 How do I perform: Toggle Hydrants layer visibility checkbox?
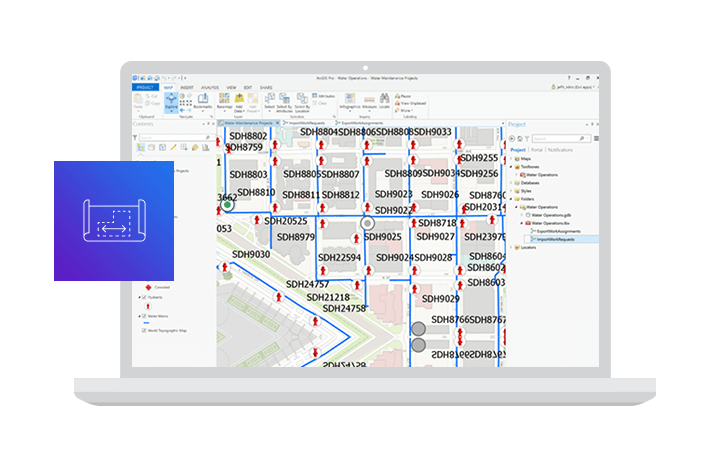[x=144, y=297]
